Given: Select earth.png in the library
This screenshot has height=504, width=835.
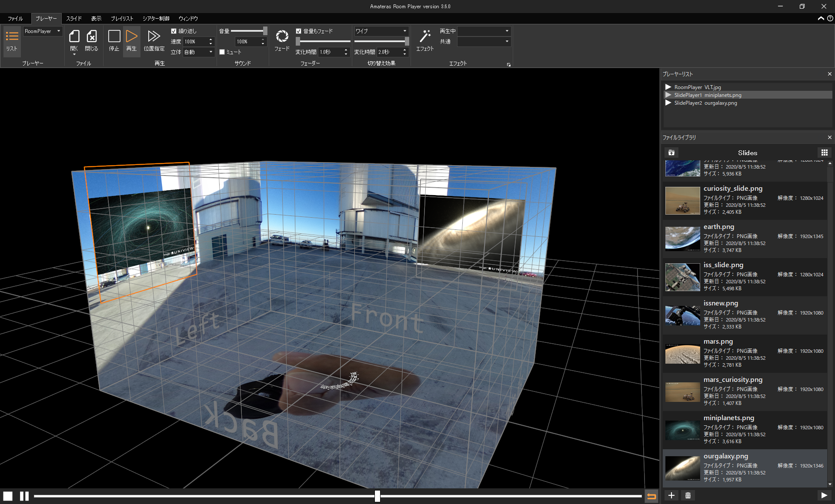Looking at the screenshot, I should click(745, 238).
